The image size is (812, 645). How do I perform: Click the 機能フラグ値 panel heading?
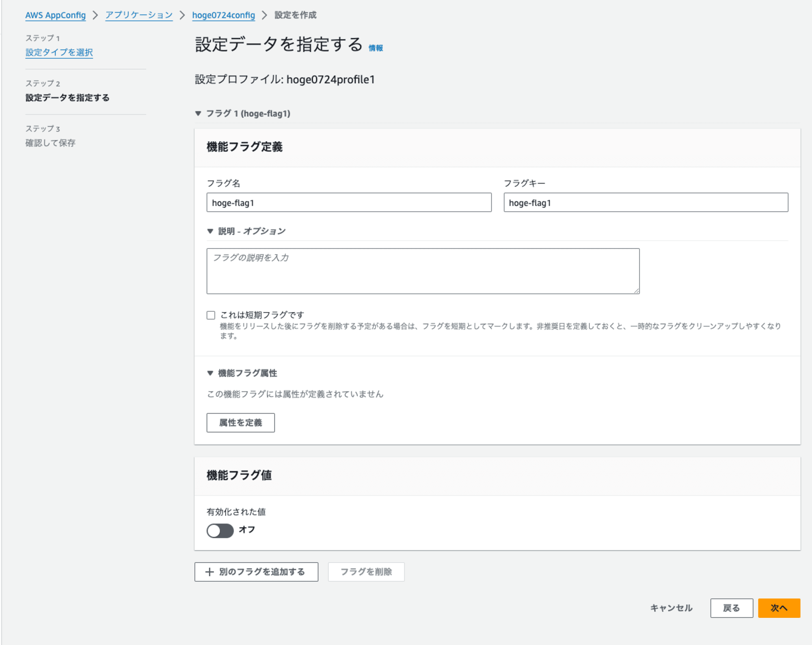click(x=239, y=475)
